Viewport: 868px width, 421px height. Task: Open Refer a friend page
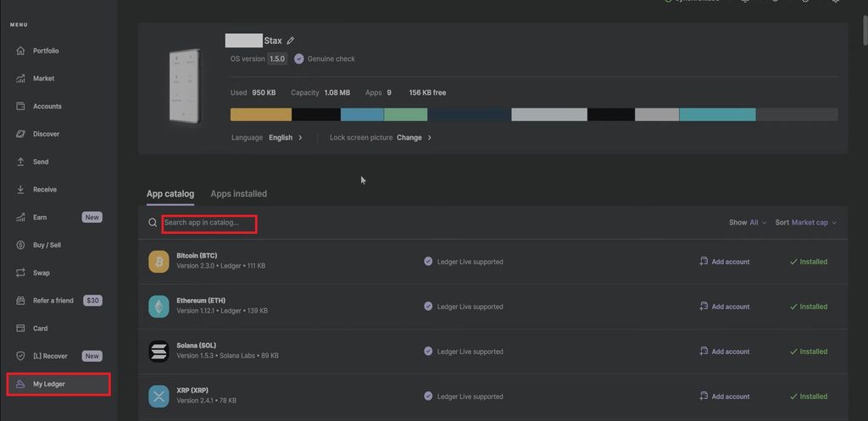(x=53, y=301)
